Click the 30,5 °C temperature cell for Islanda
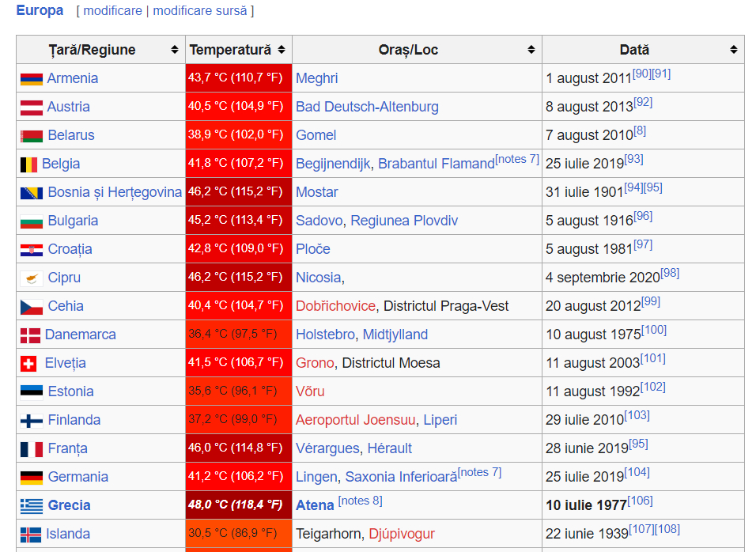The image size is (756, 552). click(x=239, y=534)
